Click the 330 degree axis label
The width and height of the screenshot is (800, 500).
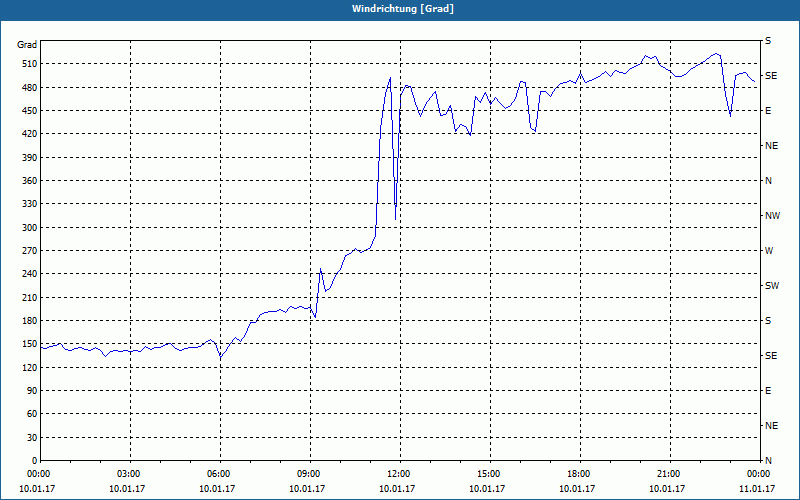click(29, 204)
